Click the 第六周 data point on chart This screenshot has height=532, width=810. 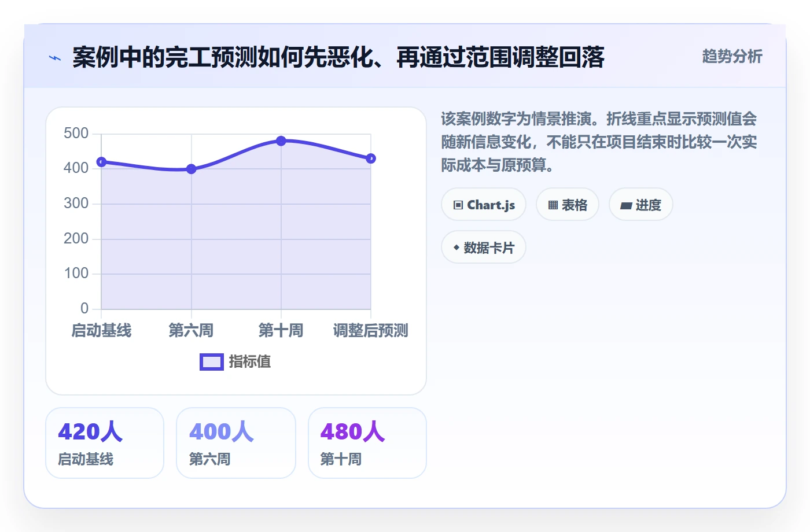(192, 169)
